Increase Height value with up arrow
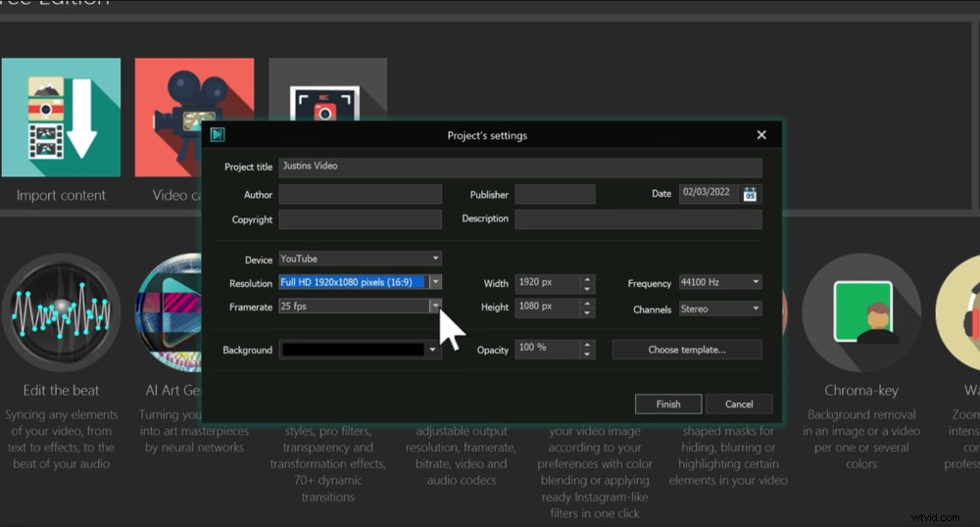Image resolution: width=980 pixels, height=527 pixels. (587, 303)
